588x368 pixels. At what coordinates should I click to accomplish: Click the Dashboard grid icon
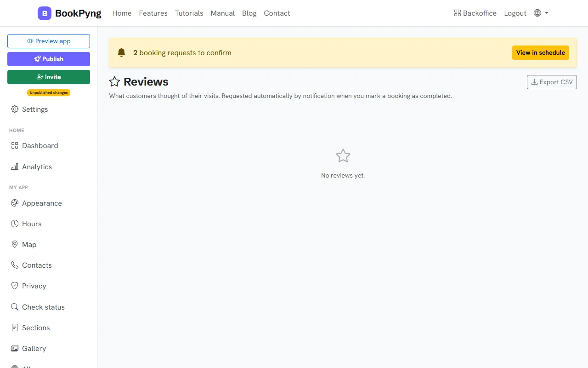click(15, 145)
